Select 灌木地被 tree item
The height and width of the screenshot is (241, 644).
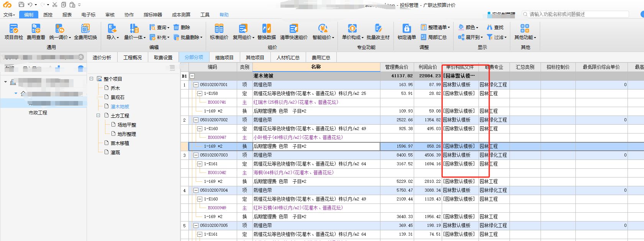(x=120, y=106)
